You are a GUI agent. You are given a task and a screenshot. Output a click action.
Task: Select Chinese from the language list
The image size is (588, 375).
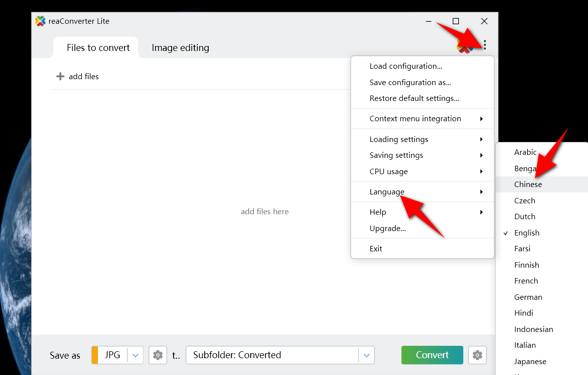528,184
